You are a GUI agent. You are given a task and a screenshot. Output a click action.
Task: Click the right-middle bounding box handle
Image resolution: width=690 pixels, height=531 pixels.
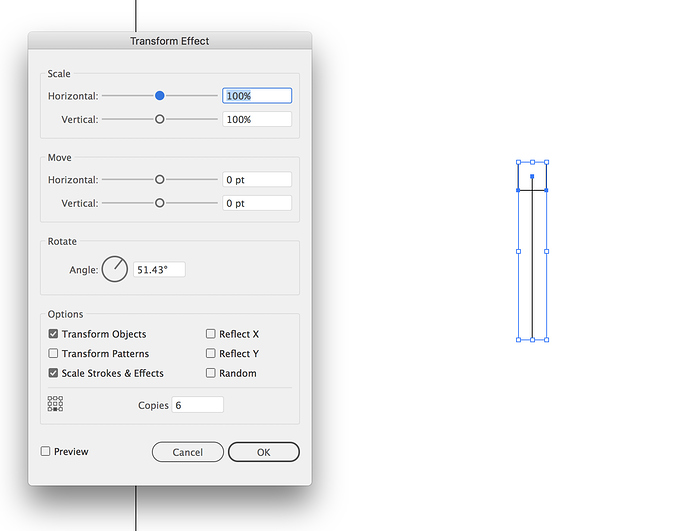pos(547,252)
